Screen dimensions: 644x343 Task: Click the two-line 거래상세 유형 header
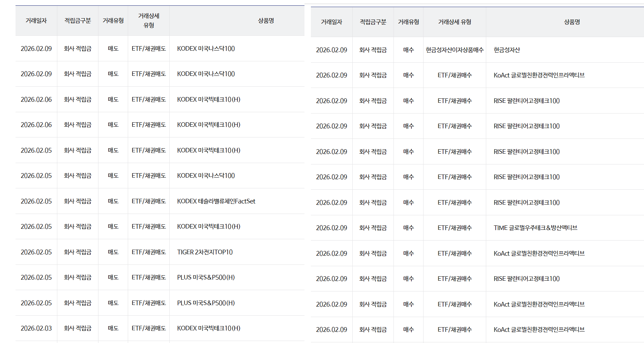[x=149, y=21]
